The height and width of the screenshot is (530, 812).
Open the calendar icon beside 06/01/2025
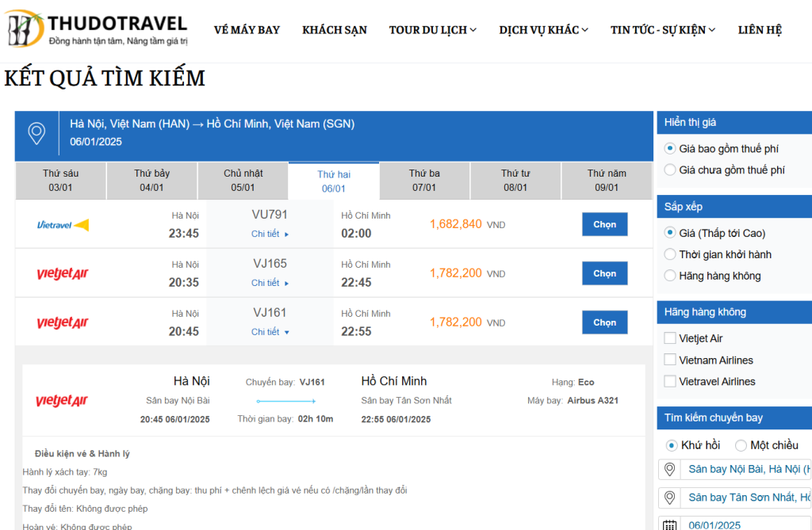(669, 524)
